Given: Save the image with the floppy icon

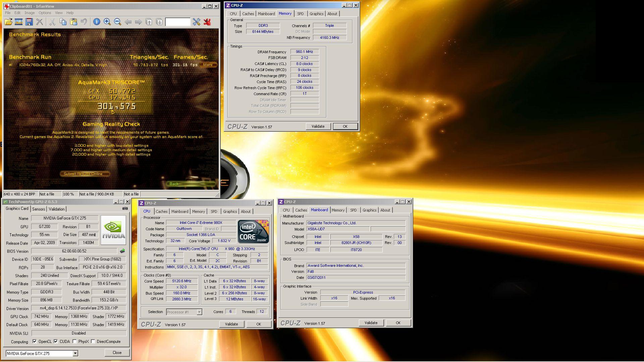Looking at the screenshot, I should pos(29,22).
